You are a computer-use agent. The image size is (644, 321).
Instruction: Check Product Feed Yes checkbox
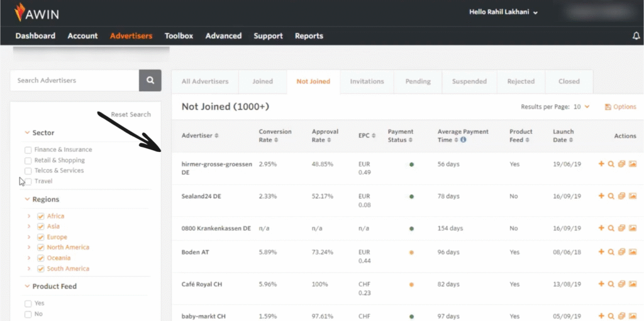tap(28, 303)
